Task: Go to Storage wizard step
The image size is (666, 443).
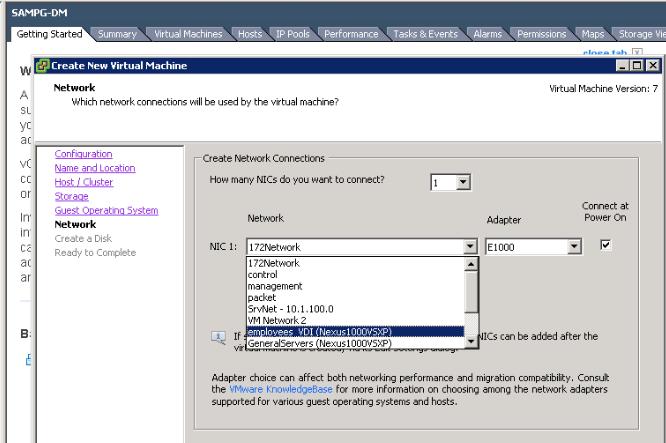Action: 71,196
